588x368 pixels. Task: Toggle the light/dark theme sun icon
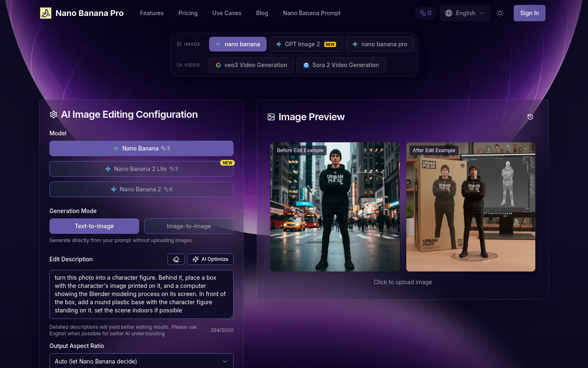(x=500, y=13)
